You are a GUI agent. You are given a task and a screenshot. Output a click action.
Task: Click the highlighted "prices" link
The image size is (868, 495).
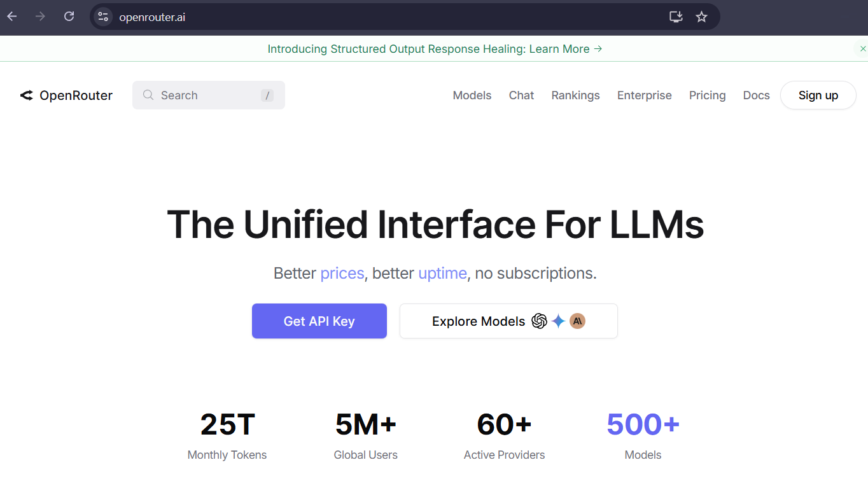coord(342,274)
